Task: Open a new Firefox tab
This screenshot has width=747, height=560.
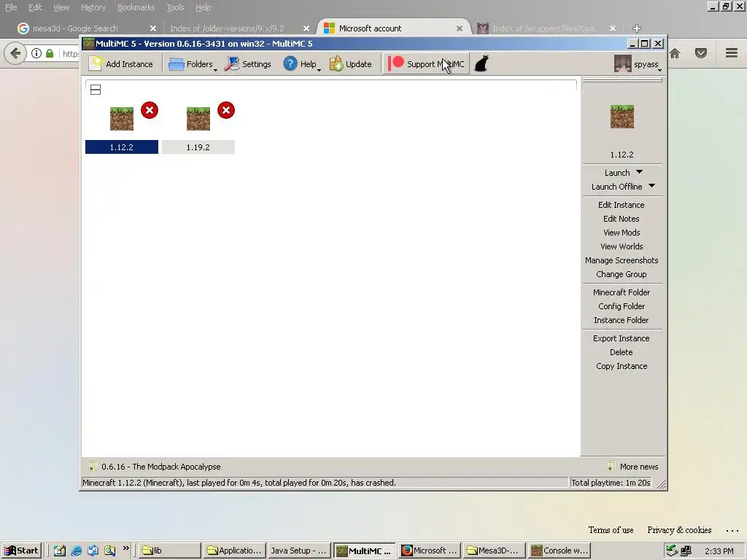Action: 636,28
